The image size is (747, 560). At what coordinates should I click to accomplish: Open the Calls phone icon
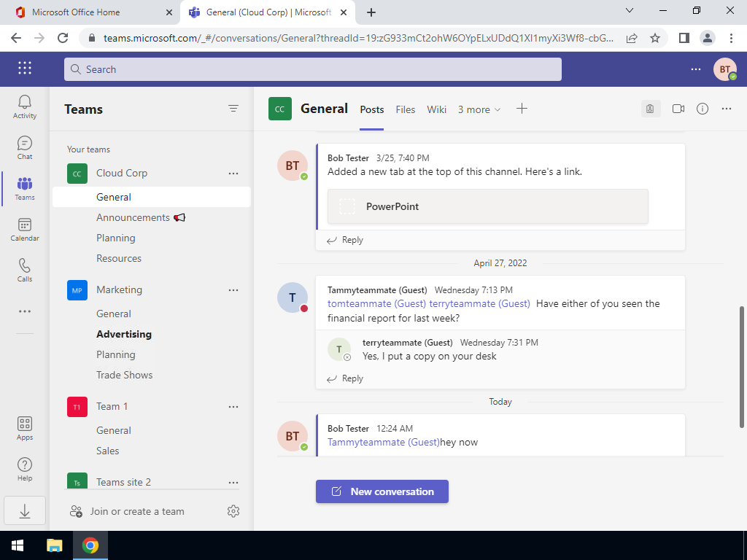[x=25, y=270]
